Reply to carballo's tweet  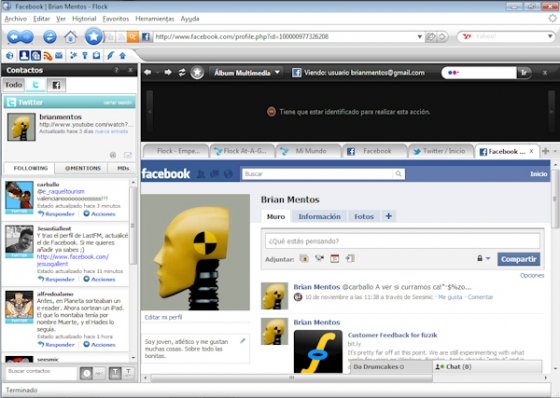(56, 214)
